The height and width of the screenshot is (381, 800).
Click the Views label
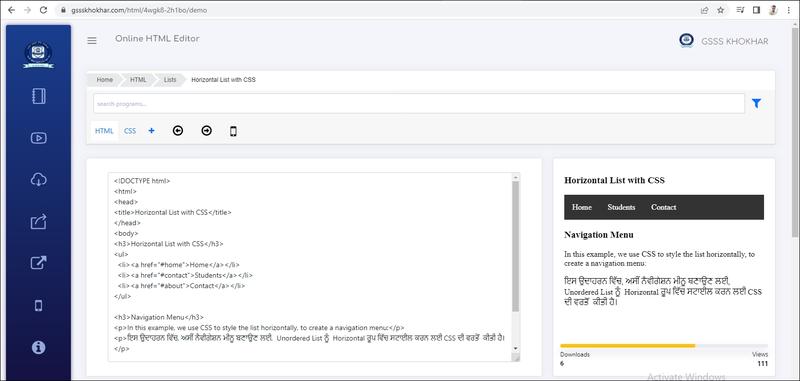(x=760, y=354)
